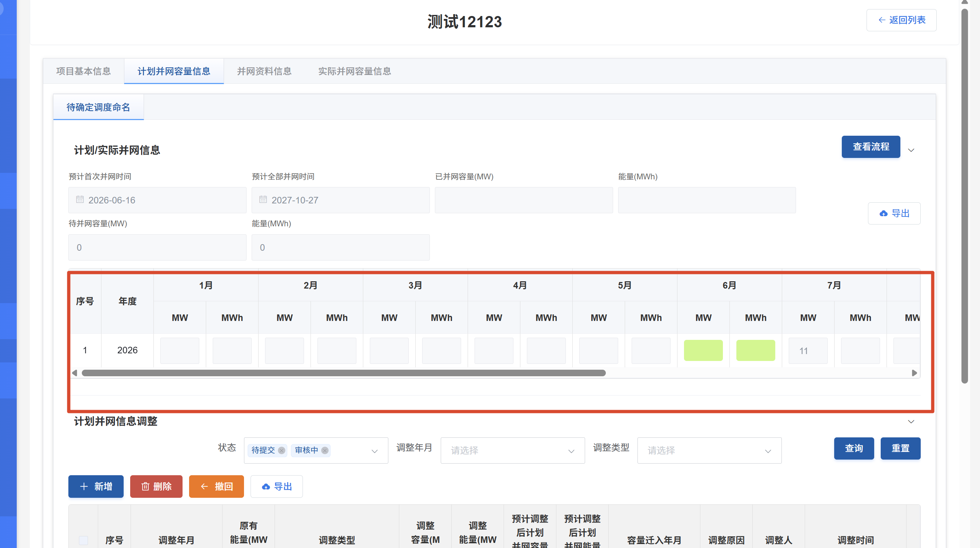Collapse 计划/实际并网信息 section chevron
The image size is (980, 548).
pyautogui.click(x=911, y=150)
